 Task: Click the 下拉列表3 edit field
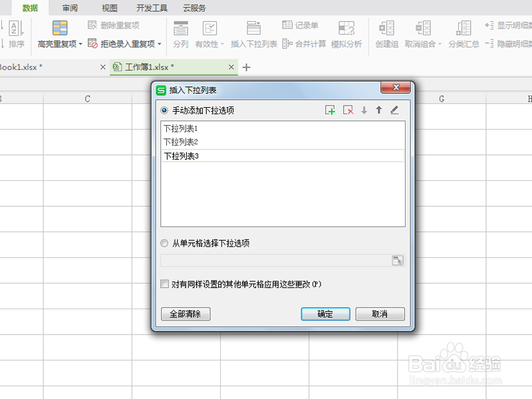coord(283,156)
